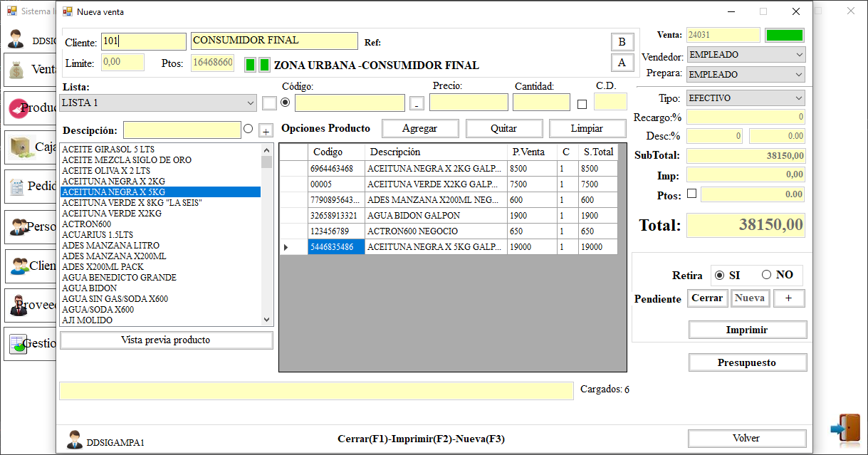This screenshot has height=455, width=868.
Task: Click the Clientes users icon
Action: point(19,266)
